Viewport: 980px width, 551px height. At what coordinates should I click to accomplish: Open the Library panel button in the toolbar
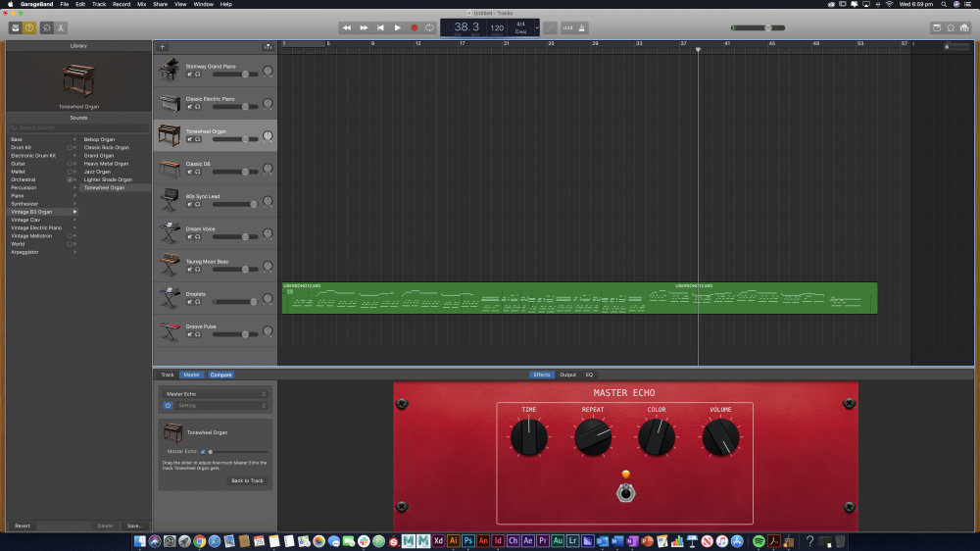(16, 27)
